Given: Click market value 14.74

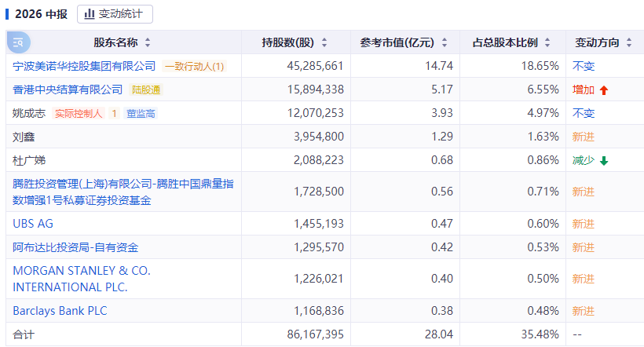Looking at the screenshot, I should pyautogui.click(x=439, y=66).
